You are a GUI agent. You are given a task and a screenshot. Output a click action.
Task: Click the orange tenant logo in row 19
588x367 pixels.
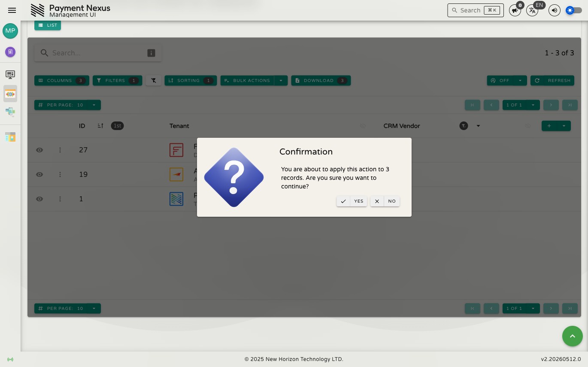tap(176, 174)
